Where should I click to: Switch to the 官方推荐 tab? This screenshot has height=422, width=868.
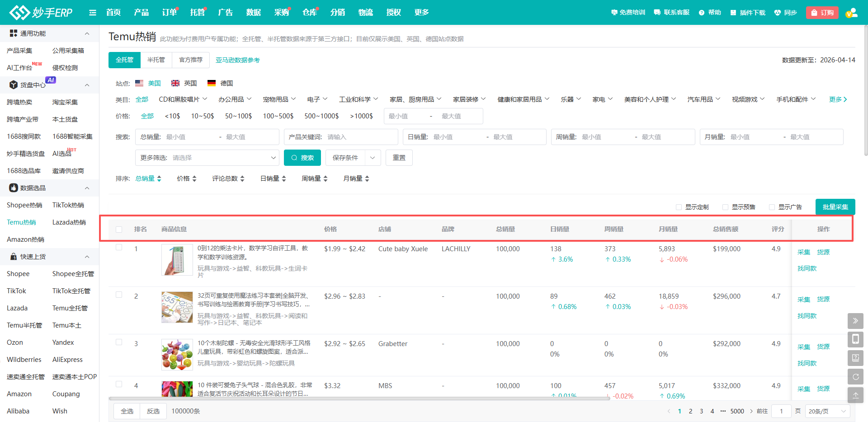coord(191,60)
